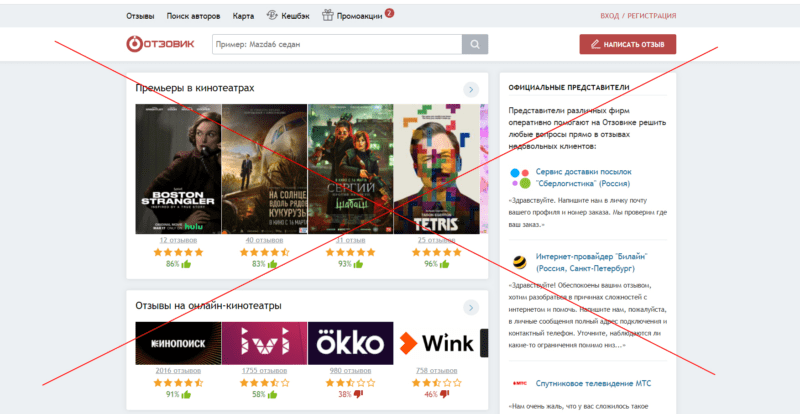Expand Отзывы на онлайн-кинотеатры with arrow
The image size is (800, 414).
[x=471, y=307]
